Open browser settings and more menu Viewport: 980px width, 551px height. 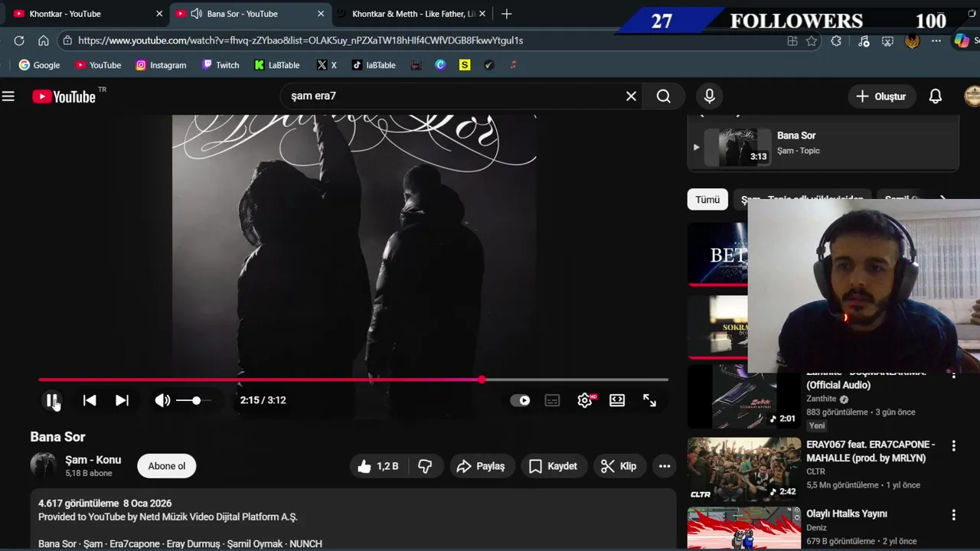tap(936, 41)
